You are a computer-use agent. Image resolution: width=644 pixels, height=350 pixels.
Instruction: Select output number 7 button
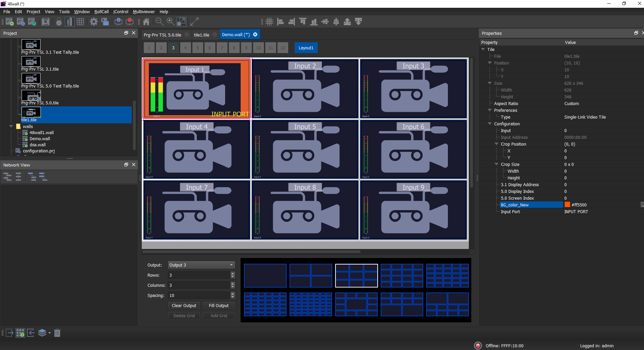tap(222, 48)
